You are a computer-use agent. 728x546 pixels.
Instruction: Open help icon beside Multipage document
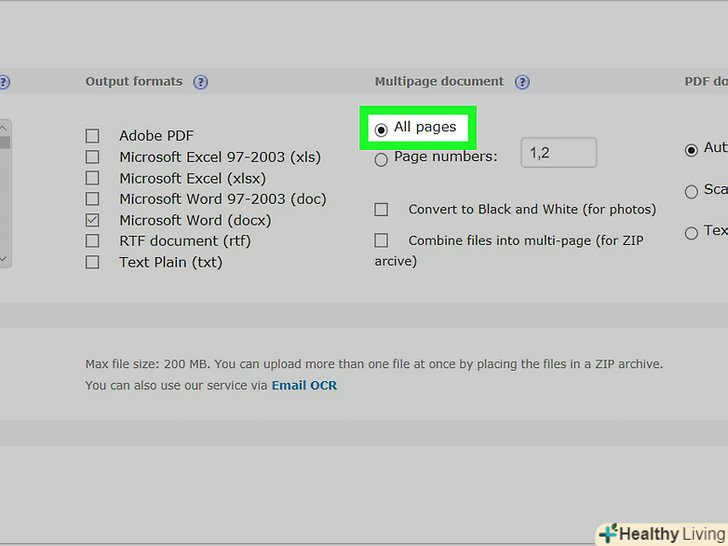[x=522, y=82]
